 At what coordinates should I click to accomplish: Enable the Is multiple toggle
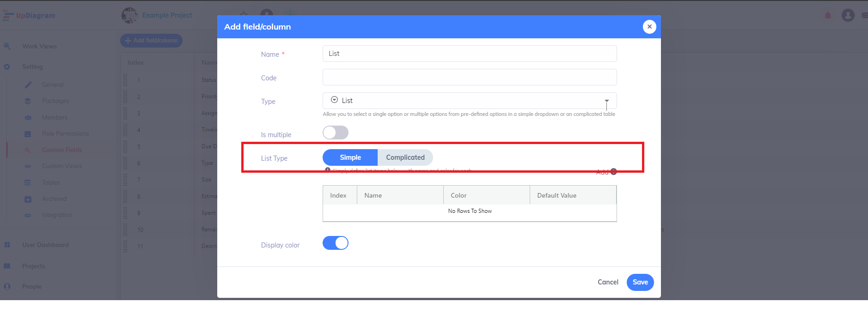coord(335,133)
